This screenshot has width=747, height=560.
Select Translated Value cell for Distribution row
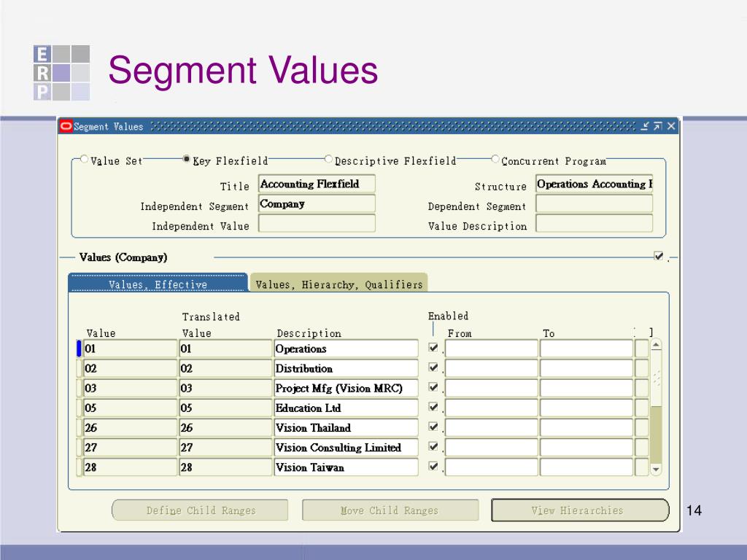[225, 368]
